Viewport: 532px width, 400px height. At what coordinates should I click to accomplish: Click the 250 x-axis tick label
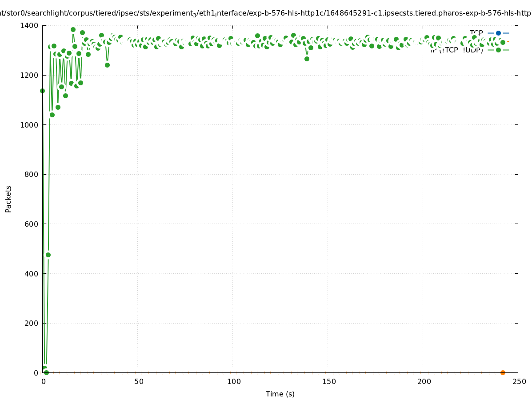tap(519, 382)
